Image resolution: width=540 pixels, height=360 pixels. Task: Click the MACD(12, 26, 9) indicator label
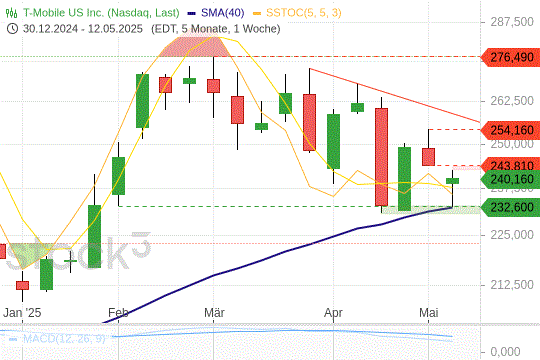pyautogui.click(x=64, y=339)
